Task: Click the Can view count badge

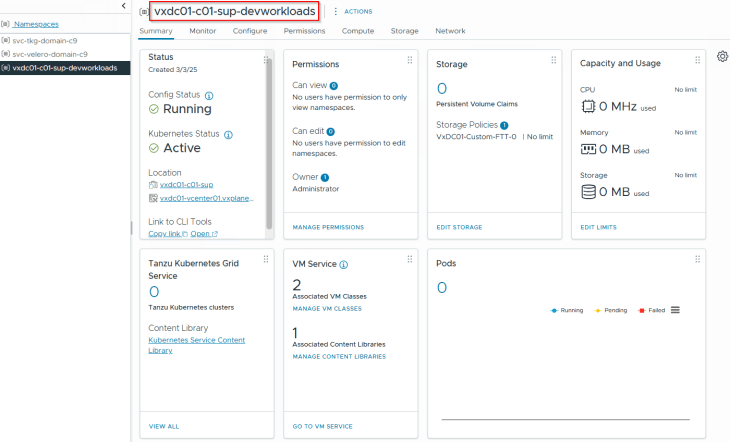Action: pos(334,86)
